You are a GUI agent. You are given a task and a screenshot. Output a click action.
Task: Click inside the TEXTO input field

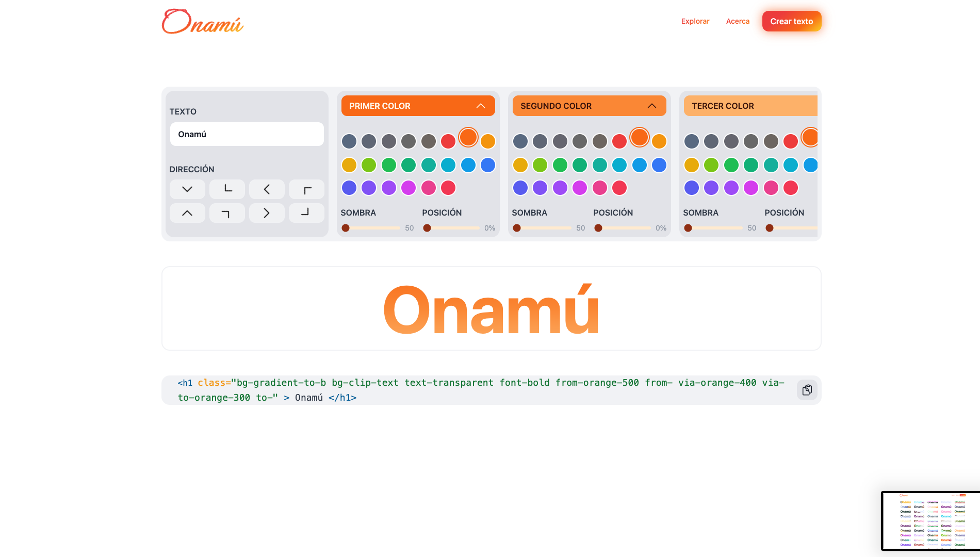[x=247, y=134]
